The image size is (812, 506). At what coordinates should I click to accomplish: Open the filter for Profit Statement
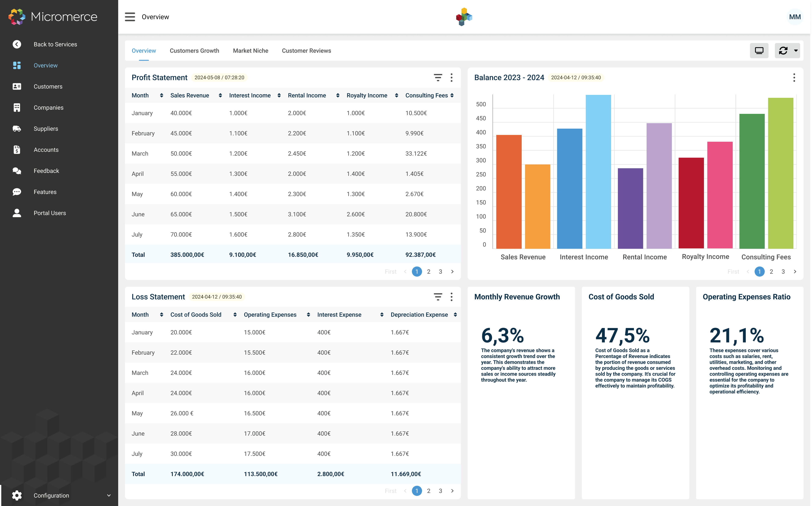438,77
